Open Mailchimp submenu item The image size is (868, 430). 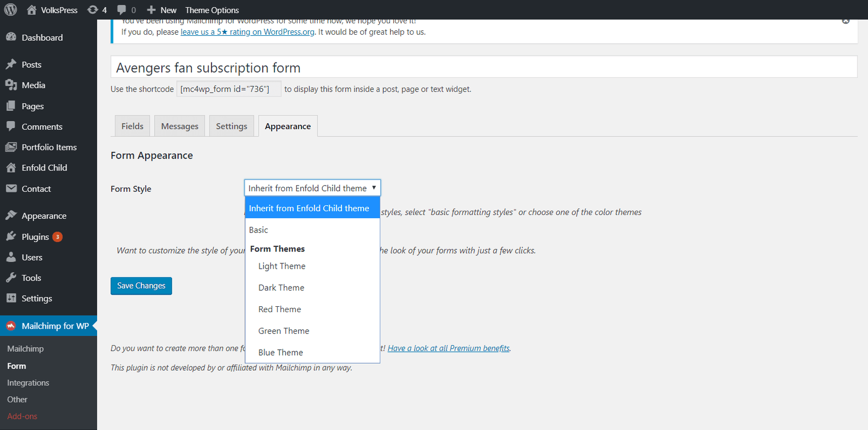pos(25,349)
